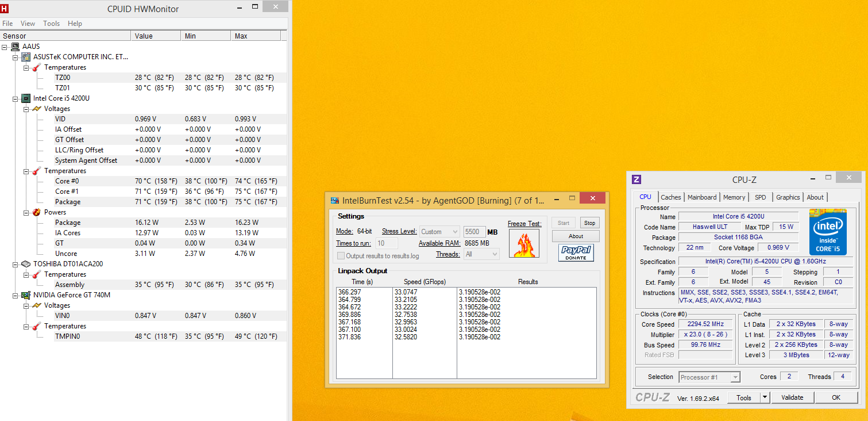Image resolution: width=868 pixels, height=421 pixels.
Task: Click the HWMonitor app icon in title bar
Action: 5,9
